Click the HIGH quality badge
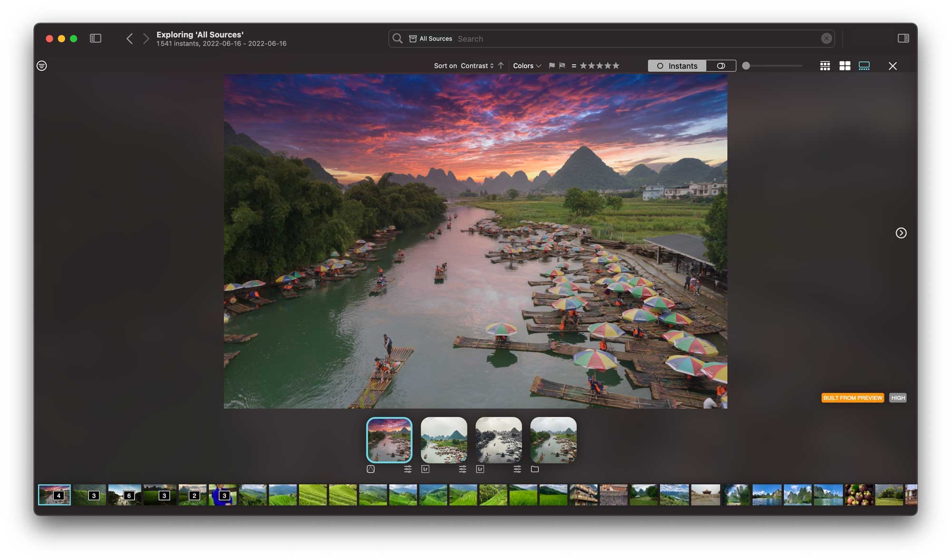The image size is (951, 560). 898,398
